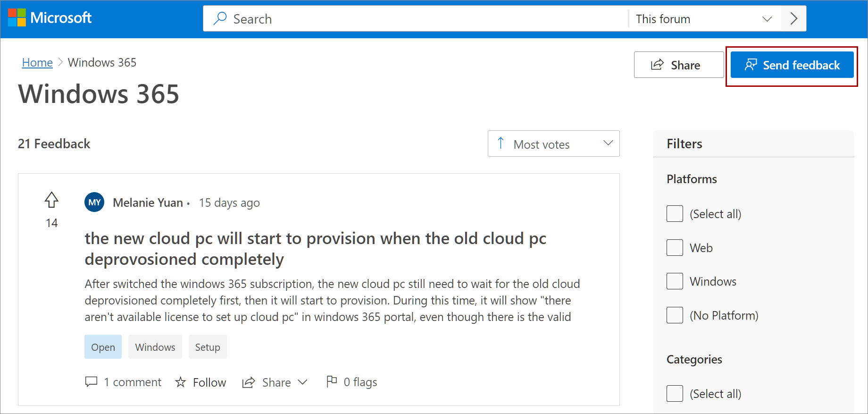Viewport: 868px width, 414px height.
Task: Click the Microsoft logo
Action: [x=50, y=18]
